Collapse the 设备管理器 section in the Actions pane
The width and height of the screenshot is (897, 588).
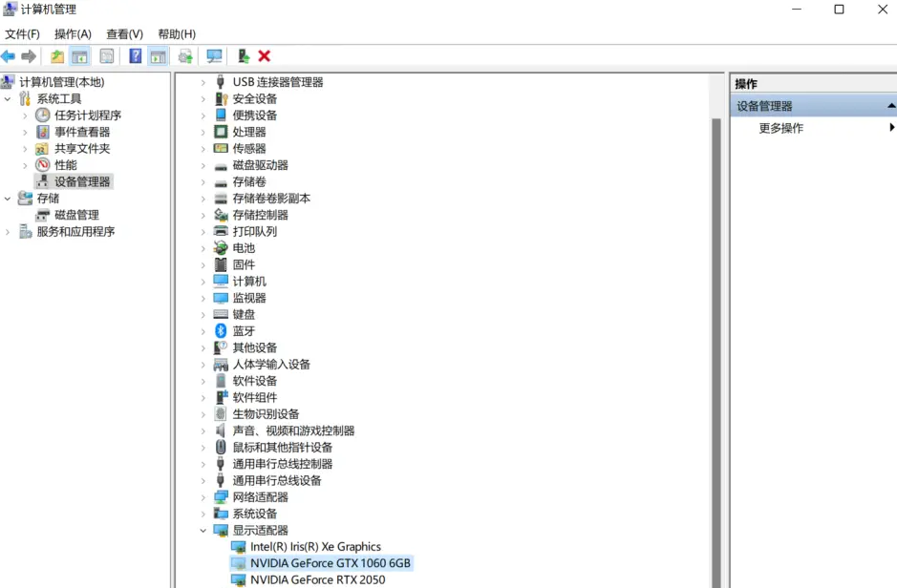(x=890, y=105)
